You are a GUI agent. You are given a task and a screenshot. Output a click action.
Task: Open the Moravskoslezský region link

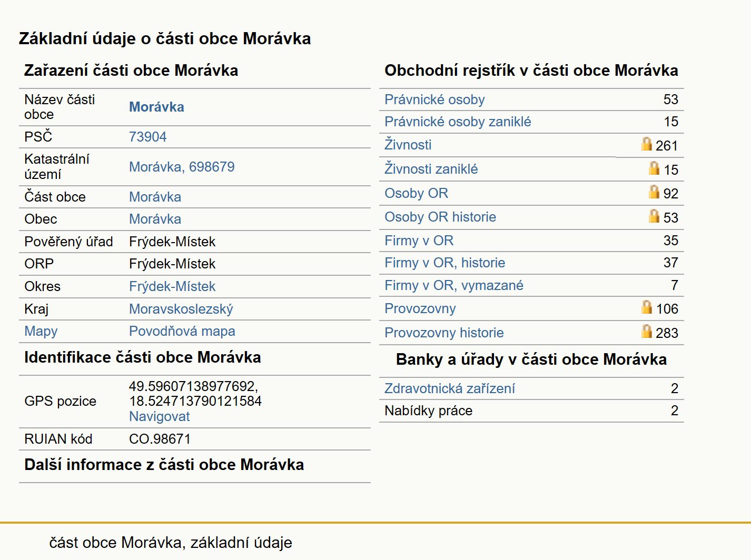(x=181, y=309)
